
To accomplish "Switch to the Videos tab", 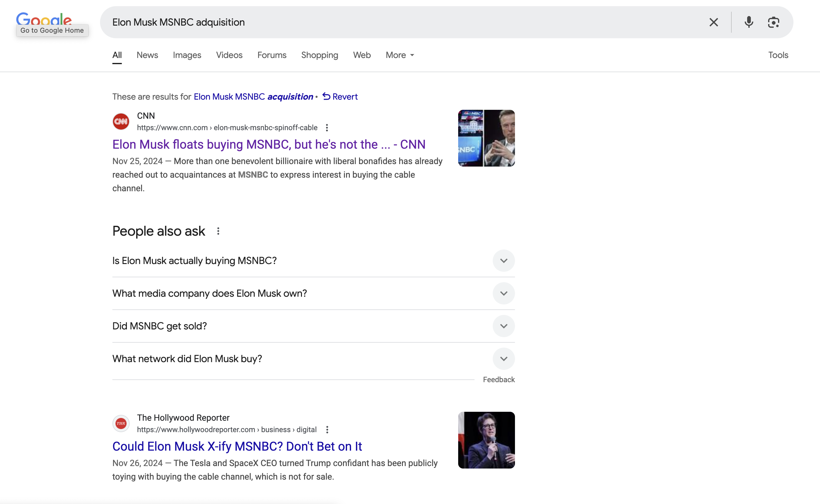I will click(x=229, y=55).
